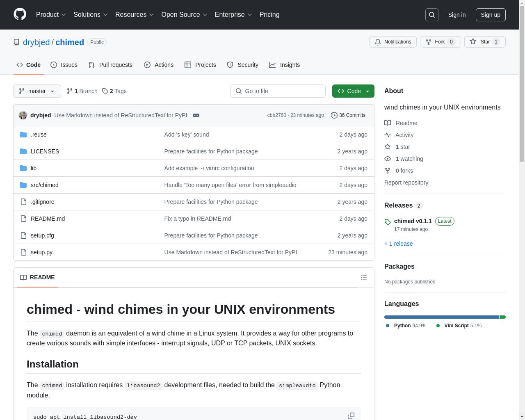The width and height of the screenshot is (525, 420).
Task: Click the .gitignore file icon
Action: point(23,202)
